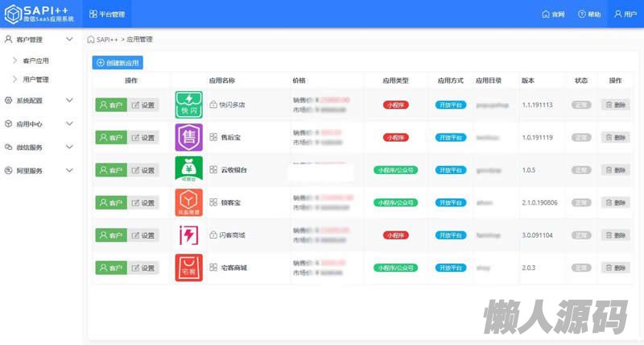Click 设置 button for 锁客宝
644x345 pixels.
(143, 202)
